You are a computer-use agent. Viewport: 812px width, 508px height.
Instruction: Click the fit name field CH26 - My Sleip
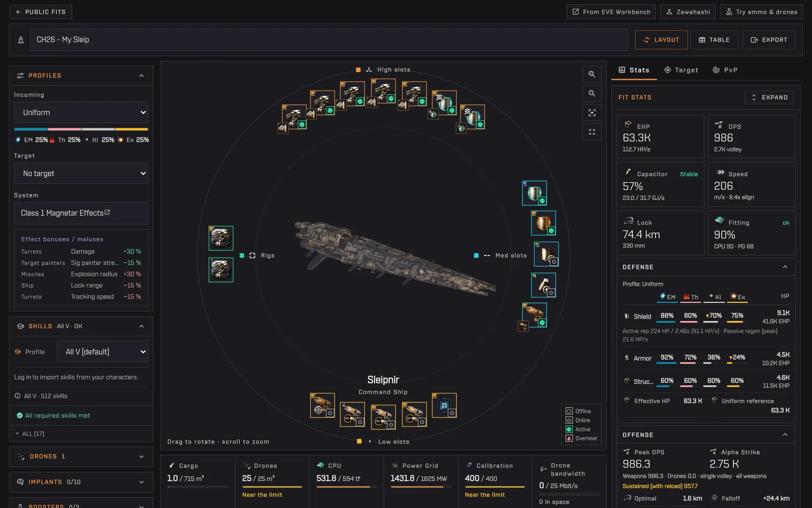click(329, 40)
